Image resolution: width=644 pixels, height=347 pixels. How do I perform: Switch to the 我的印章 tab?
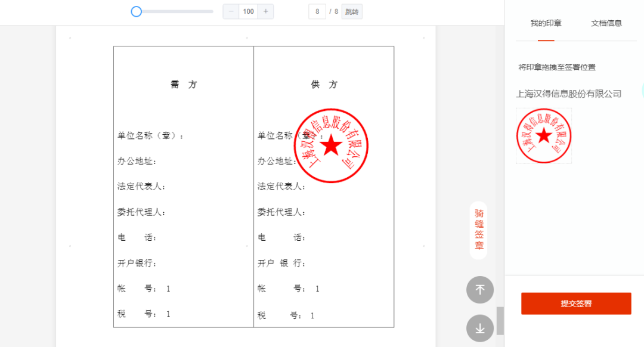point(546,23)
